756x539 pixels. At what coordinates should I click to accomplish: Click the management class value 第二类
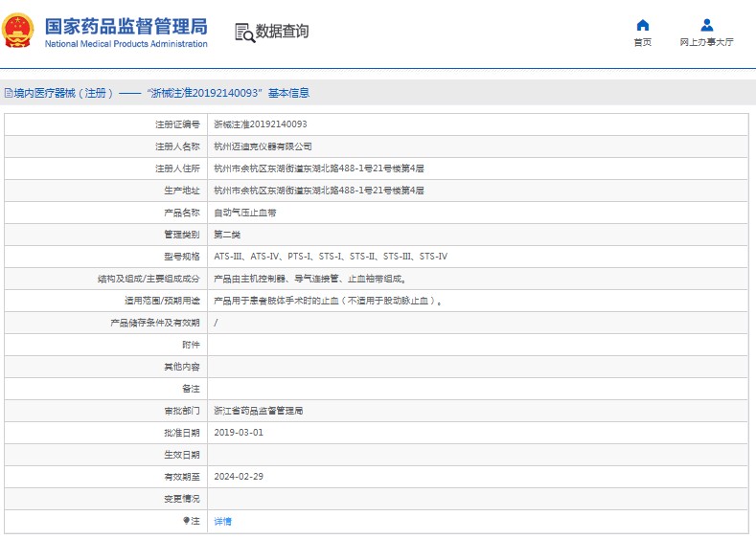pos(227,235)
